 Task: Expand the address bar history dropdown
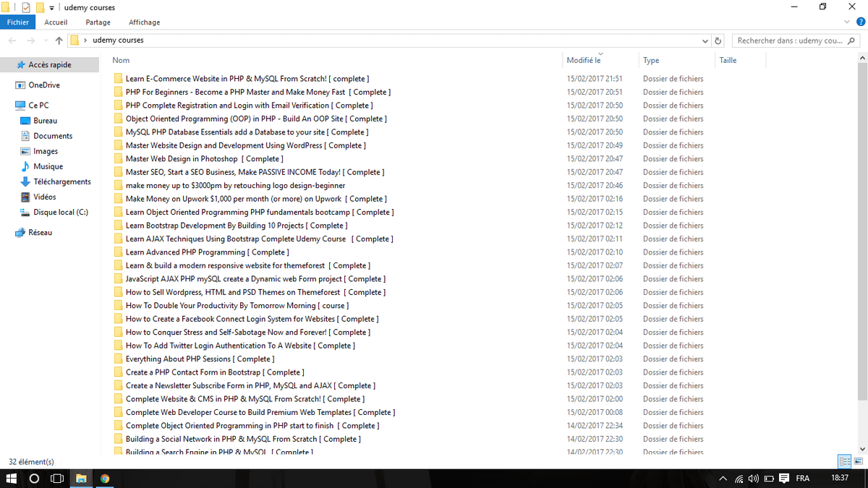[x=705, y=40]
